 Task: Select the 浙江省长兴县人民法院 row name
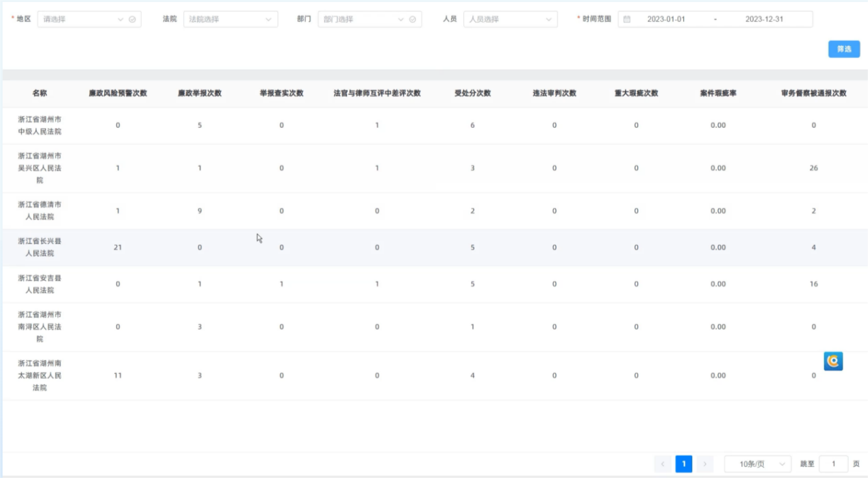pos(40,247)
